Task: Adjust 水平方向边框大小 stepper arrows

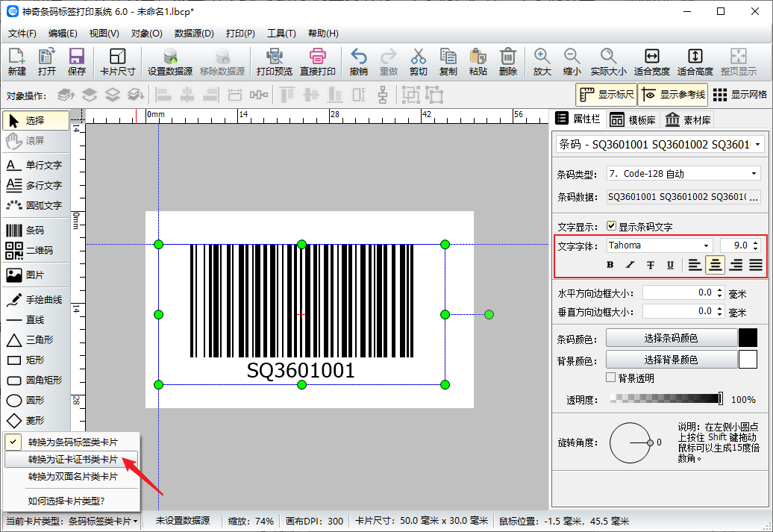Action: [x=720, y=293]
